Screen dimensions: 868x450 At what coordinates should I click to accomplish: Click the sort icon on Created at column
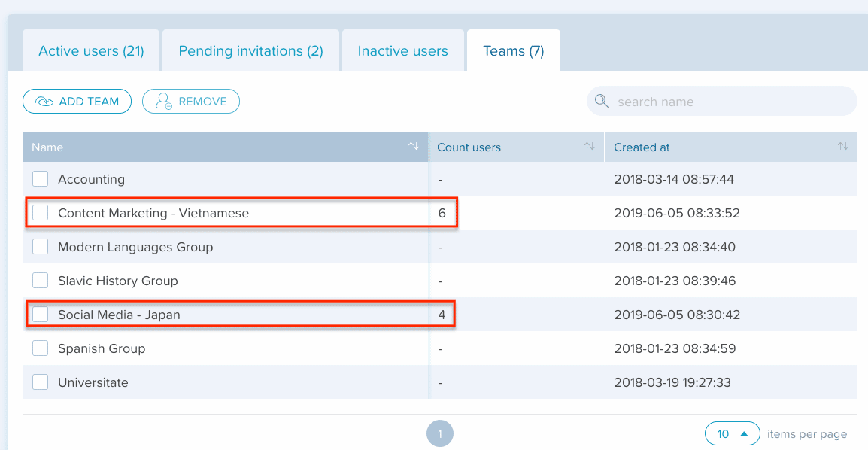[x=842, y=147]
